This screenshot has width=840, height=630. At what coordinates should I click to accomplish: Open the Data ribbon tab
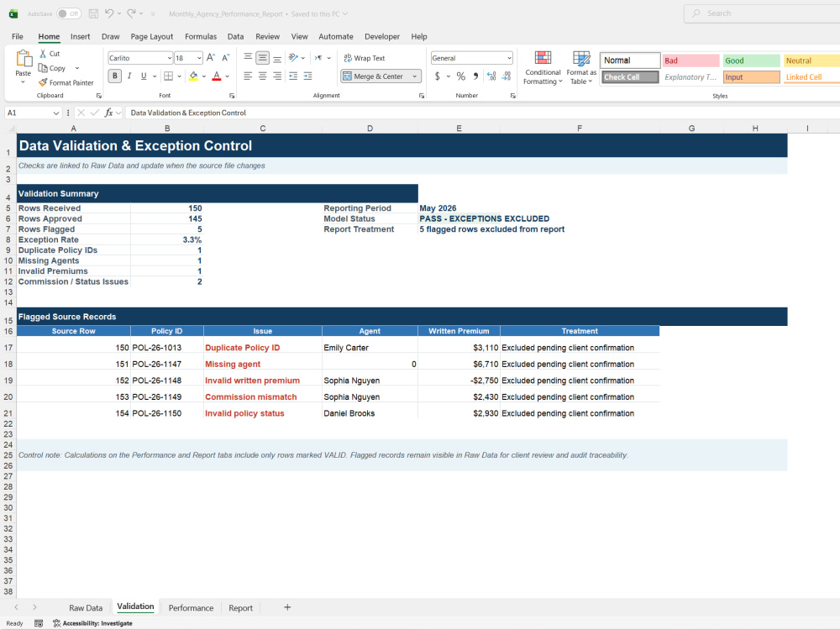(x=236, y=36)
